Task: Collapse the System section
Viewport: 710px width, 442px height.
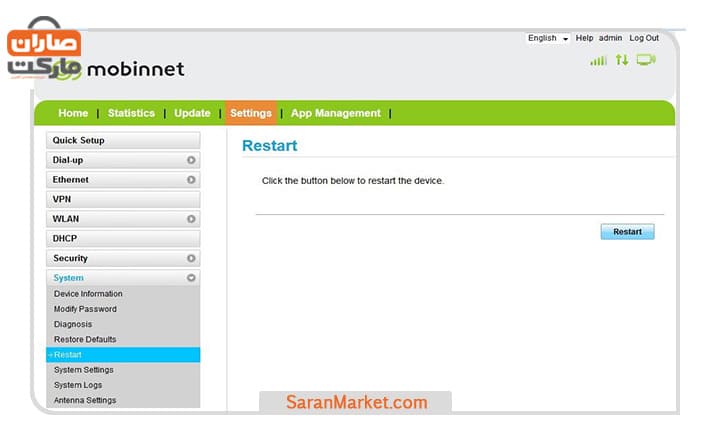Action: [x=191, y=278]
